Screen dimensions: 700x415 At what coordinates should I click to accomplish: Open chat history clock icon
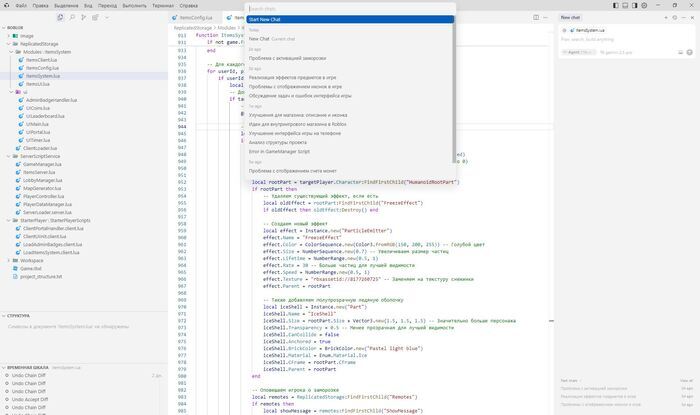point(675,17)
